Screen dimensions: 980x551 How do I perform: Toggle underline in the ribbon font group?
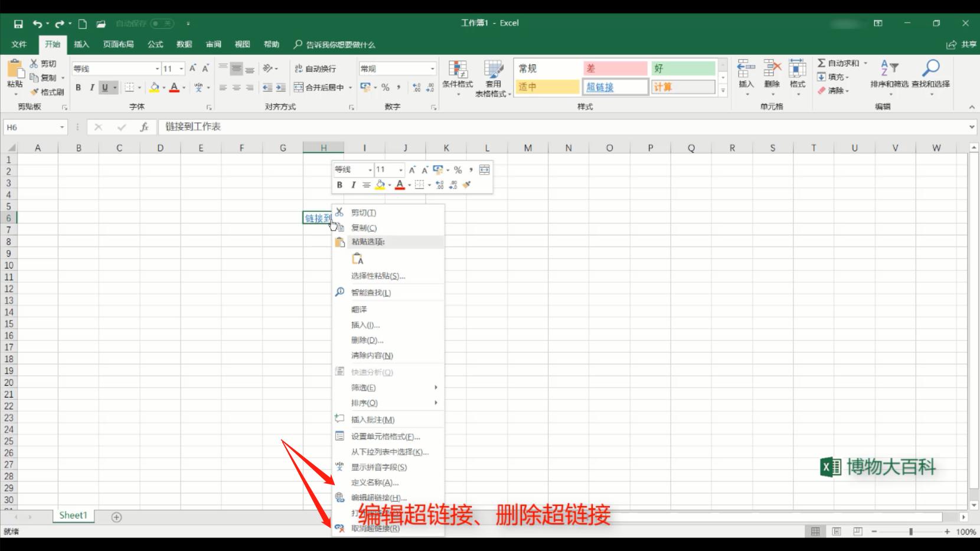105,87
